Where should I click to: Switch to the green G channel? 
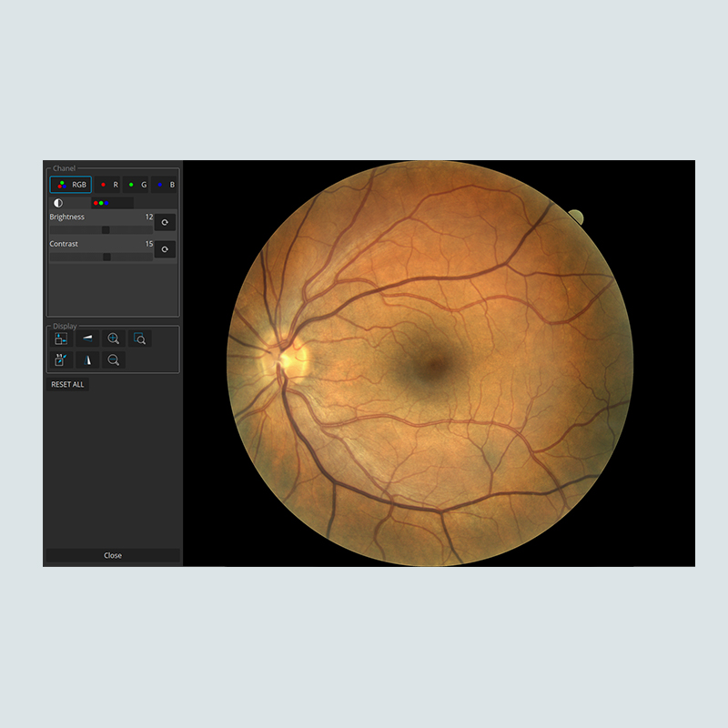click(x=136, y=185)
